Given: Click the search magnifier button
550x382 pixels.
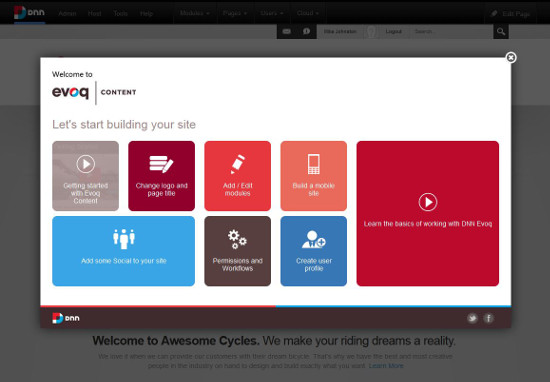Looking at the screenshot, I should tap(501, 32).
